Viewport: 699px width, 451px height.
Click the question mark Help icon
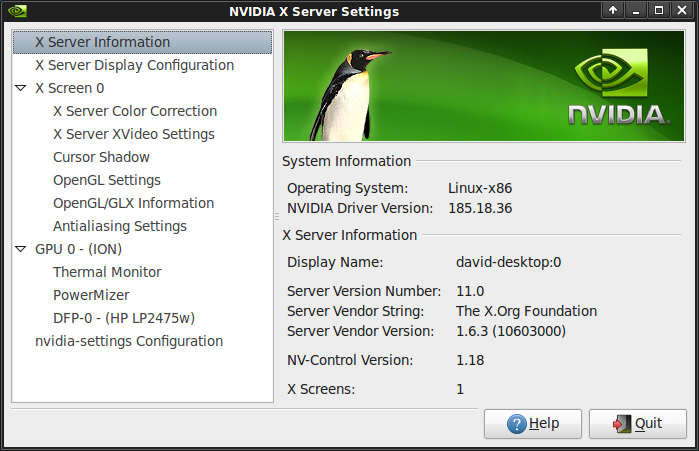pyautogui.click(x=517, y=424)
